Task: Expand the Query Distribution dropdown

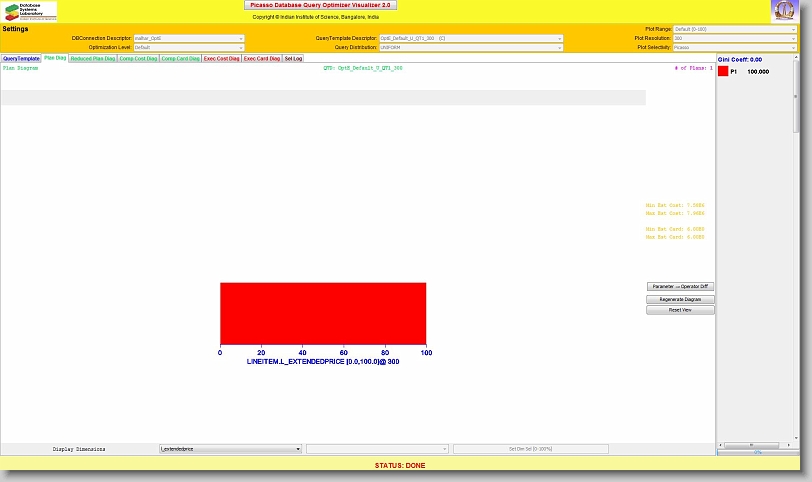Action: click(x=470, y=47)
